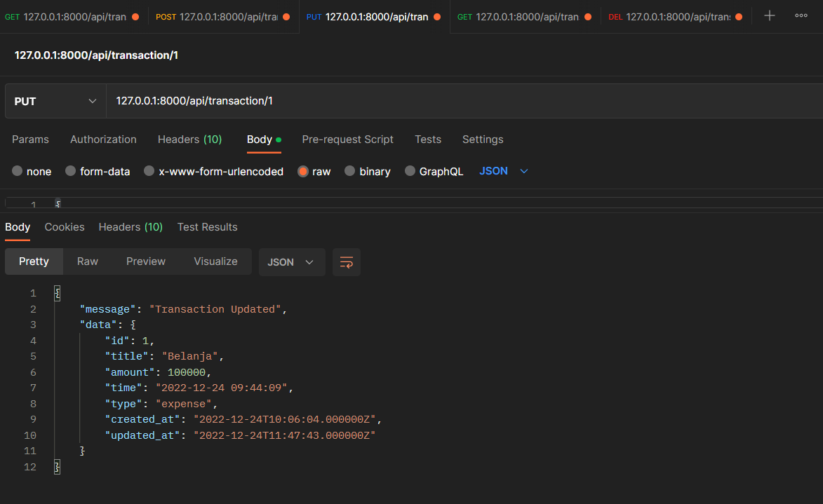Switch to the second GET request tab
This screenshot has width=823, height=504.
pos(525,17)
